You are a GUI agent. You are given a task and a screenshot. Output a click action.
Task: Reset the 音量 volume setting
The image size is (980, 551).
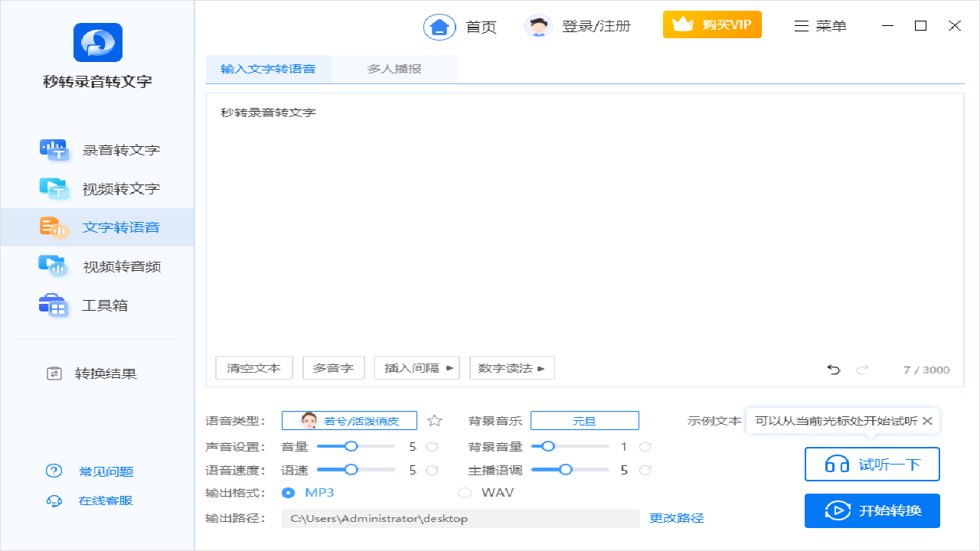pos(430,446)
